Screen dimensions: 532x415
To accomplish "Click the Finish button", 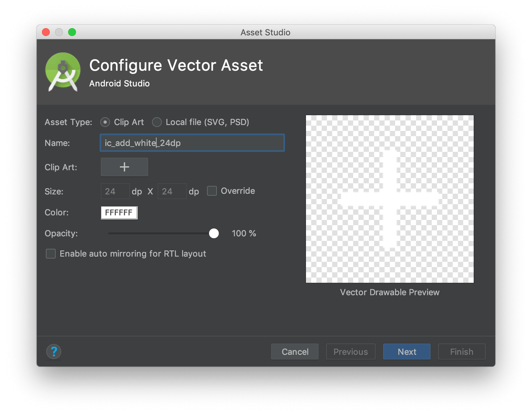I will (x=462, y=352).
